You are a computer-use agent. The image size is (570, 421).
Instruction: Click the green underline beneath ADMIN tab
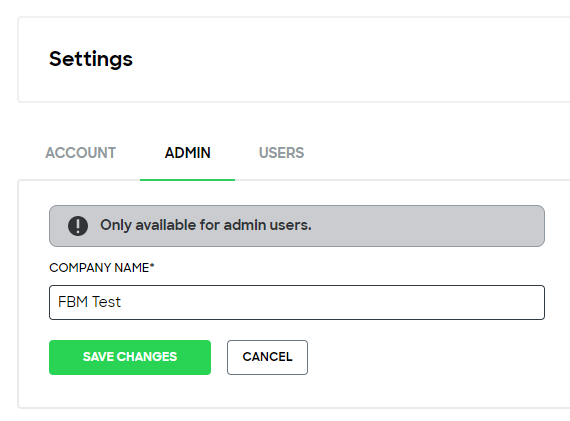coord(187,180)
